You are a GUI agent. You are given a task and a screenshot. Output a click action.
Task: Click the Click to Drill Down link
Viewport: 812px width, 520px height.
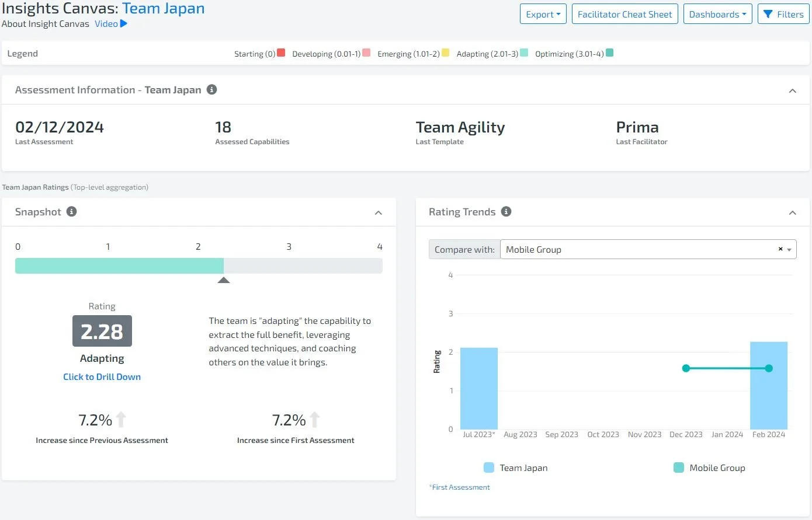[102, 376]
